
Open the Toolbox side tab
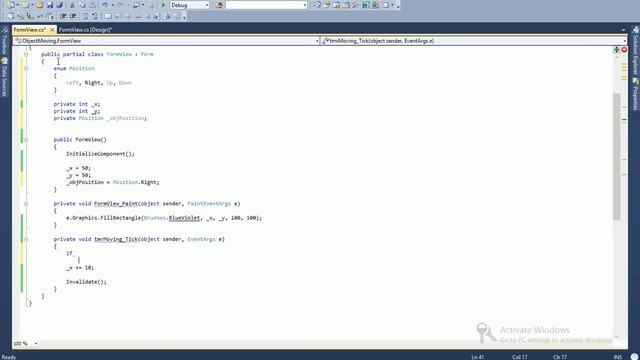[4, 41]
